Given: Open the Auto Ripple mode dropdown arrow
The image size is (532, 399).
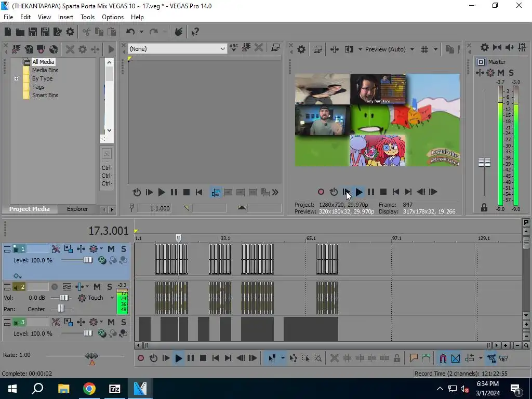Looking at the screenshot, I should click(x=481, y=358).
